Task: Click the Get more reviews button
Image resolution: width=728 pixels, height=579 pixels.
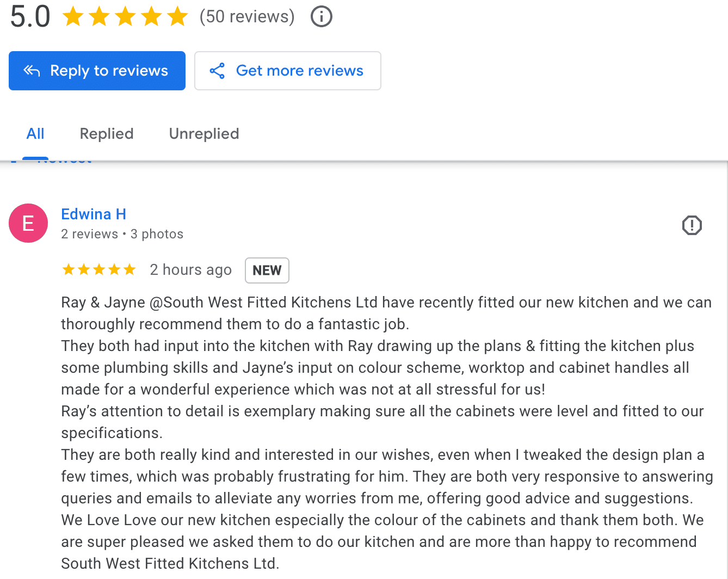Action: (288, 70)
